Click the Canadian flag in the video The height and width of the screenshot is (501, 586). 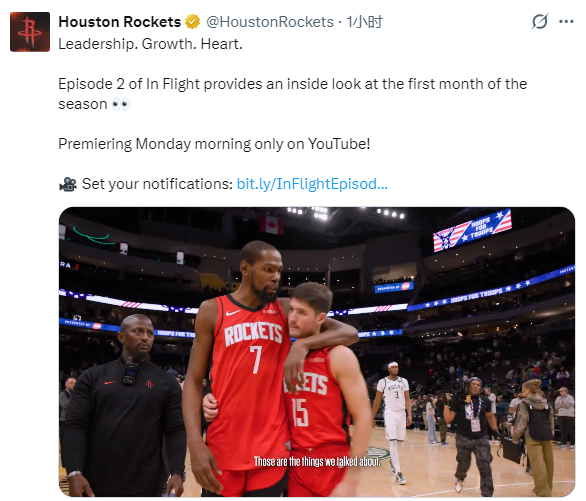pos(272,225)
